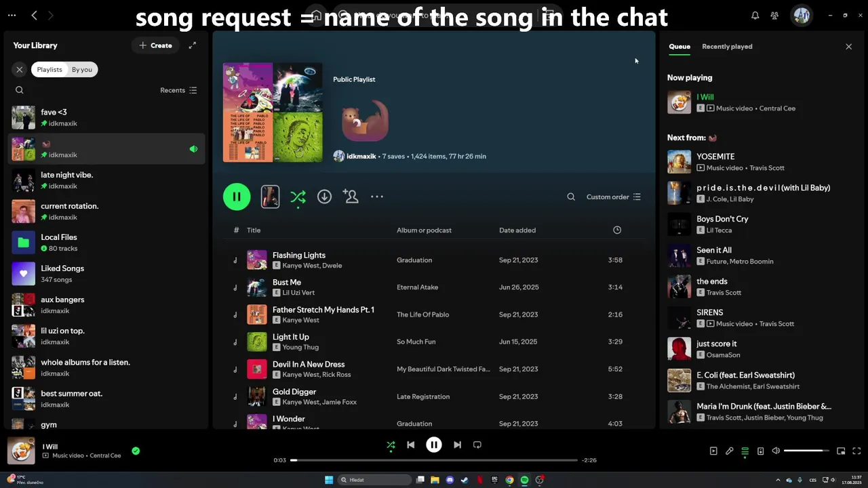Open the playlist three-dots more options menu
Image resolution: width=868 pixels, height=488 pixels.
(x=377, y=197)
